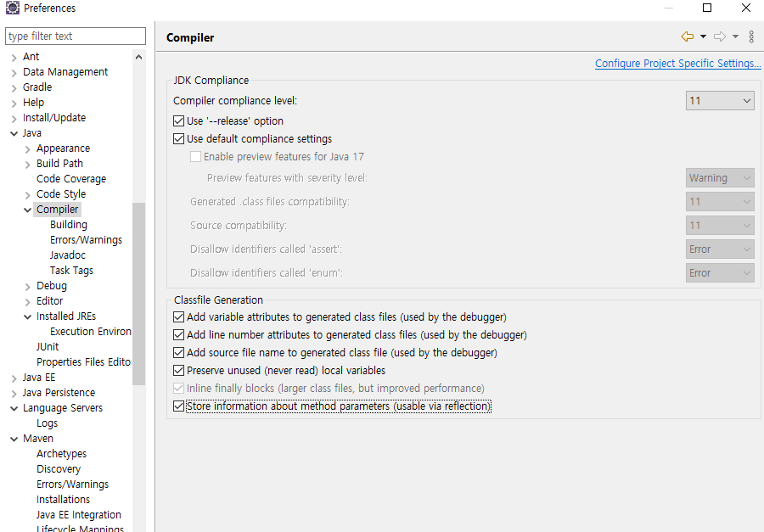Toggle Add source file name checkbox
The image size is (764, 532).
179,353
